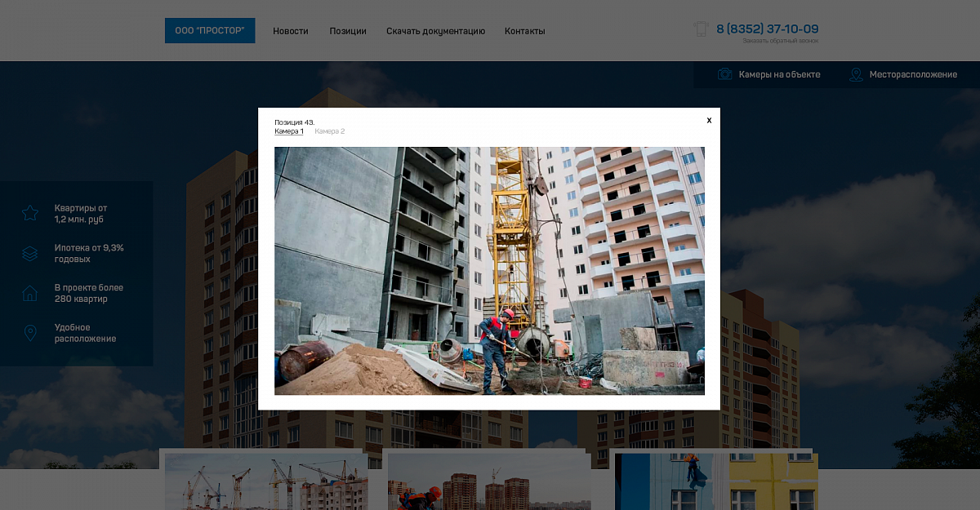Viewport: 980px width, 510px height.
Task: Click the phone number 8 (8352) 37-10-09
Action: (x=768, y=29)
